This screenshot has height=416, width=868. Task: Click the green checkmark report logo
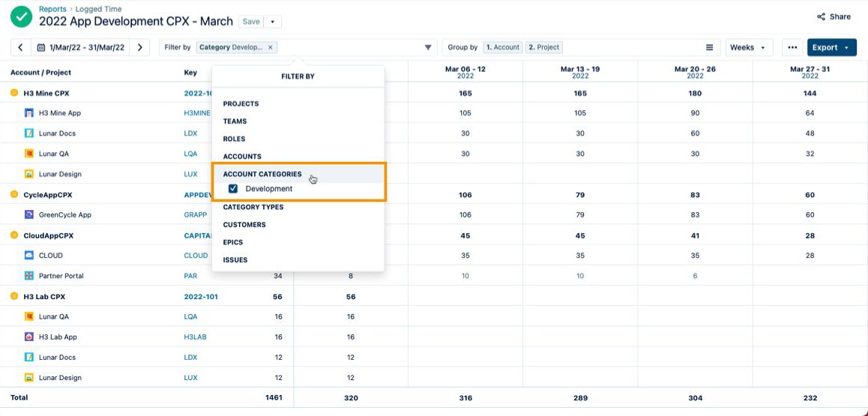[x=21, y=16]
